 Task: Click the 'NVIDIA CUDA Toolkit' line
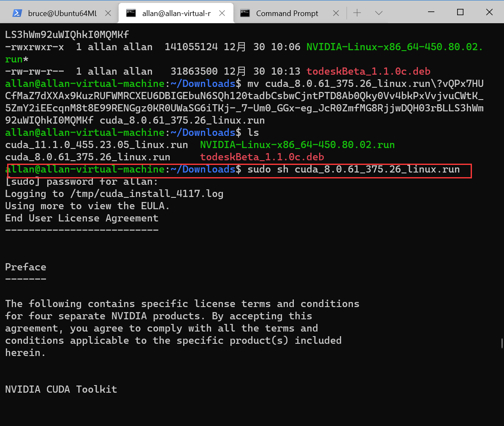[61, 389]
